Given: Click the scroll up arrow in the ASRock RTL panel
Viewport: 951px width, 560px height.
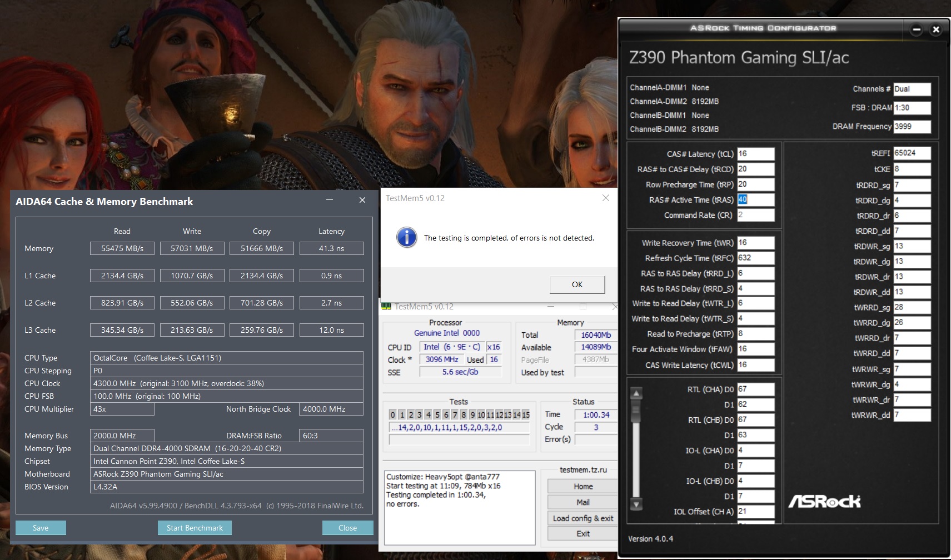Looking at the screenshot, I should (x=636, y=393).
